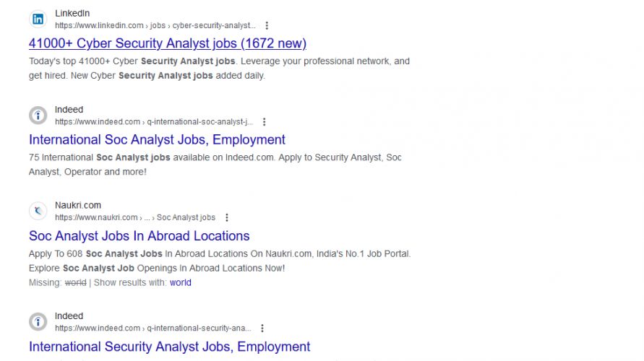Open the three-dot menu for the LinkedIn result
Viewport: 644px width, 361px height.
[x=267, y=26]
